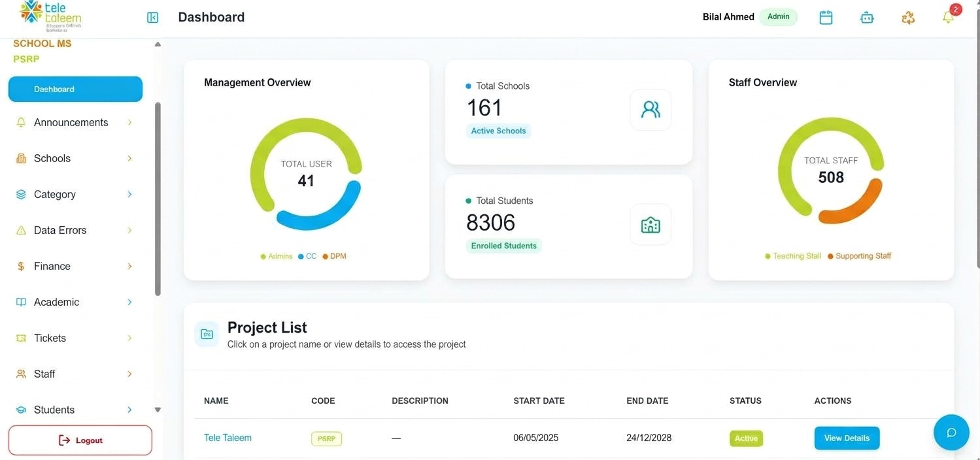980x460 pixels.
Task: Click the STATUS column header
Action: click(x=745, y=401)
